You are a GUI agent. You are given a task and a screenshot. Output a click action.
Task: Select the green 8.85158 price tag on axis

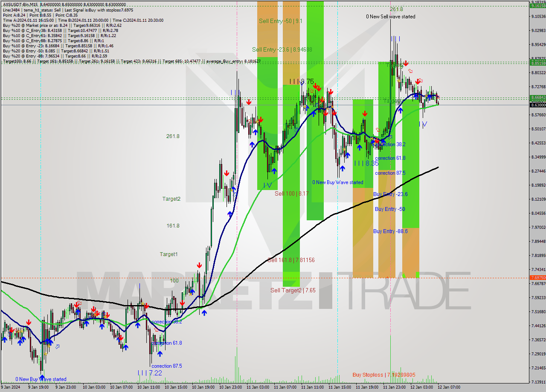537,63
